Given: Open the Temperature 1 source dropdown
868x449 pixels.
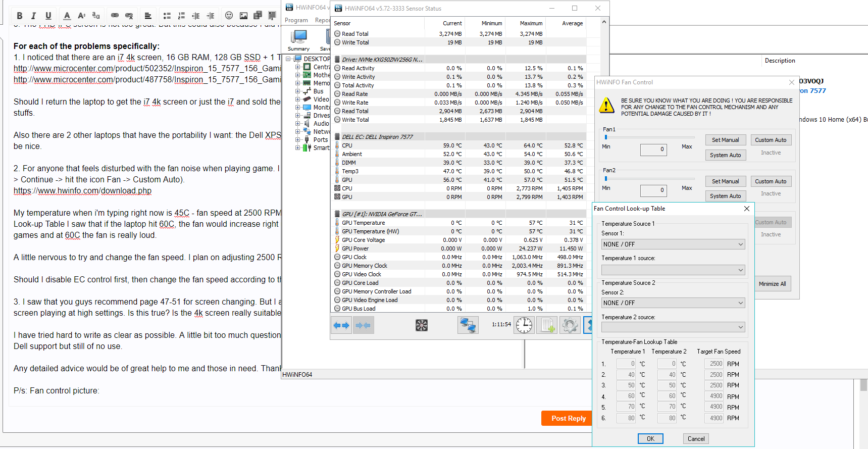Looking at the screenshot, I should [673, 270].
